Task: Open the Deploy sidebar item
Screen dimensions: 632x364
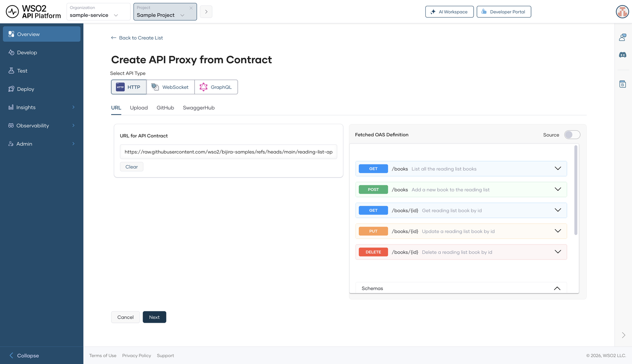Action: point(42,89)
